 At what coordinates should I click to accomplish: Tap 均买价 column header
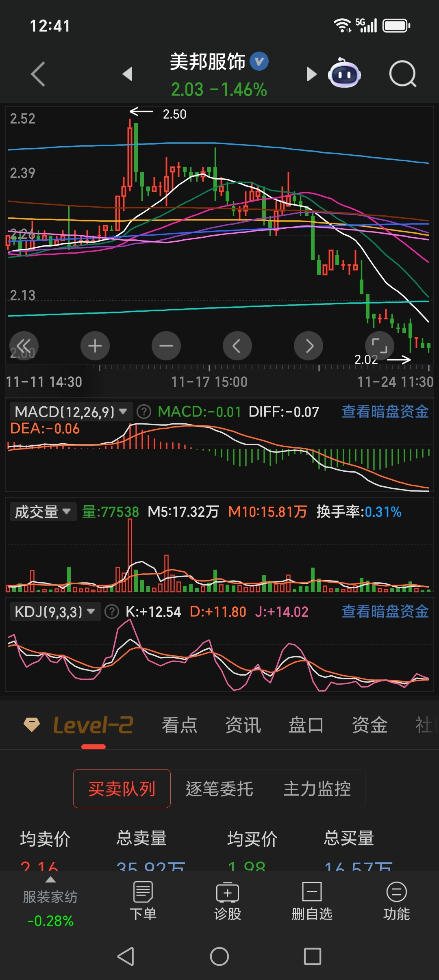[x=252, y=838]
